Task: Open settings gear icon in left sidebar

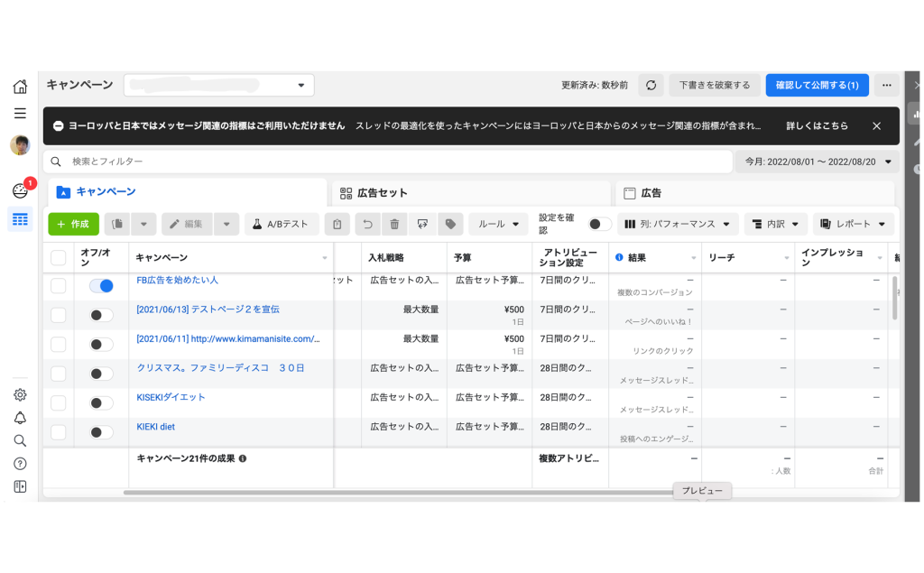Action: 20,395
